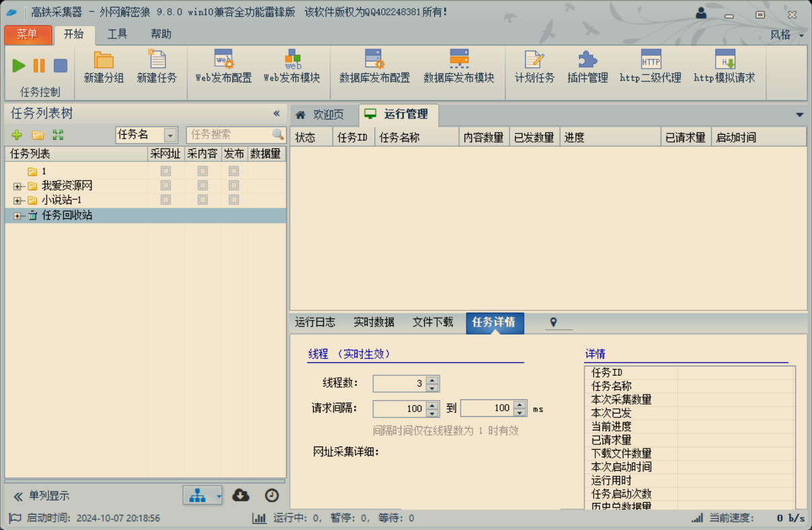The height and width of the screenshot is (530, 812).
Task: Switch to the 工具 ribbon tab
Action: coord(117,34)
